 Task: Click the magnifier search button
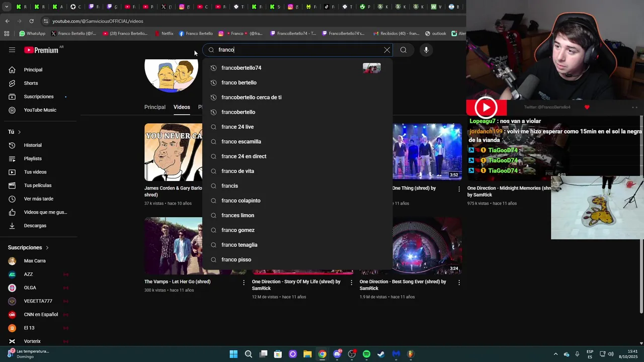pyautogui.click(x=404, y=50)
